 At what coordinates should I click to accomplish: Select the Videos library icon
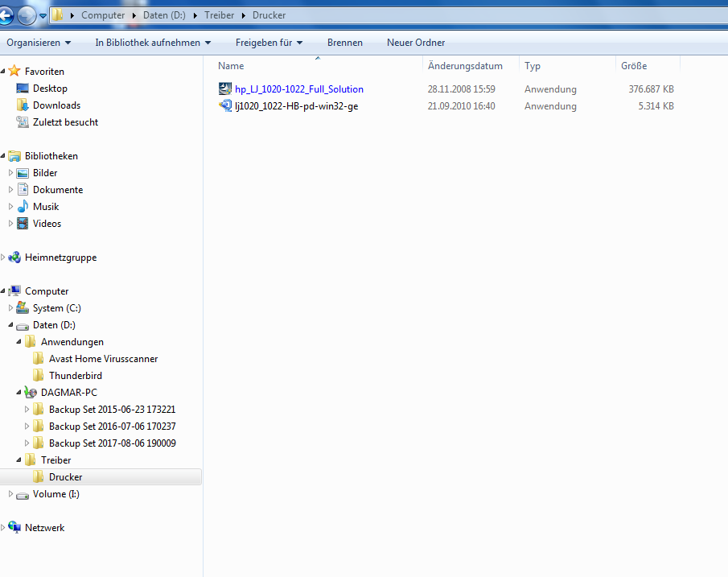[23, 224]
